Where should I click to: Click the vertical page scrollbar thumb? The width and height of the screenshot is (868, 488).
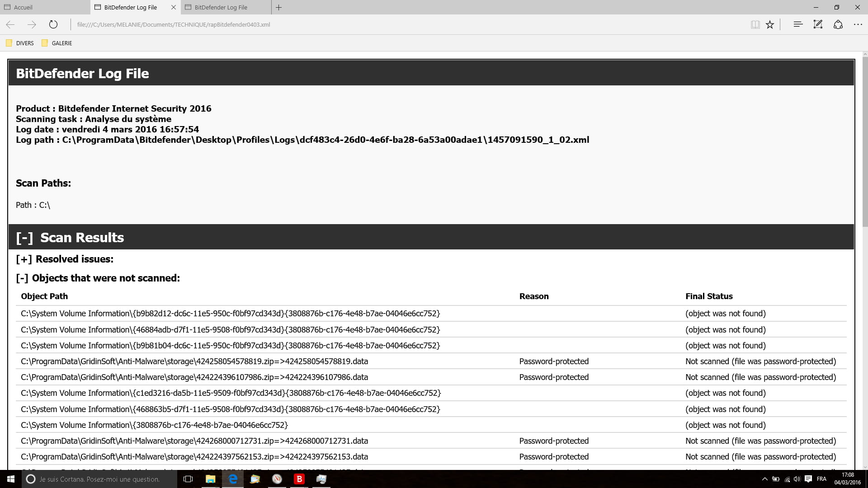click(x=865, y=142)
